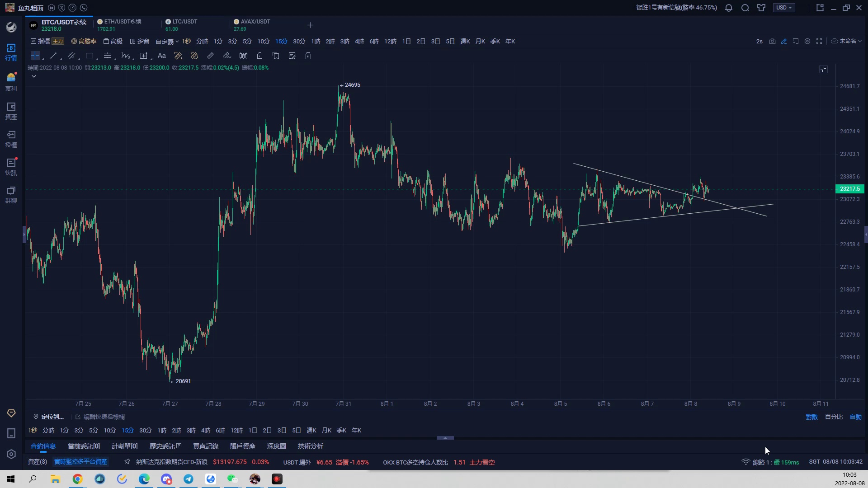868x488 pixels.
Task: Open Telegram from Windows taskbar
Action: point(189,479)
